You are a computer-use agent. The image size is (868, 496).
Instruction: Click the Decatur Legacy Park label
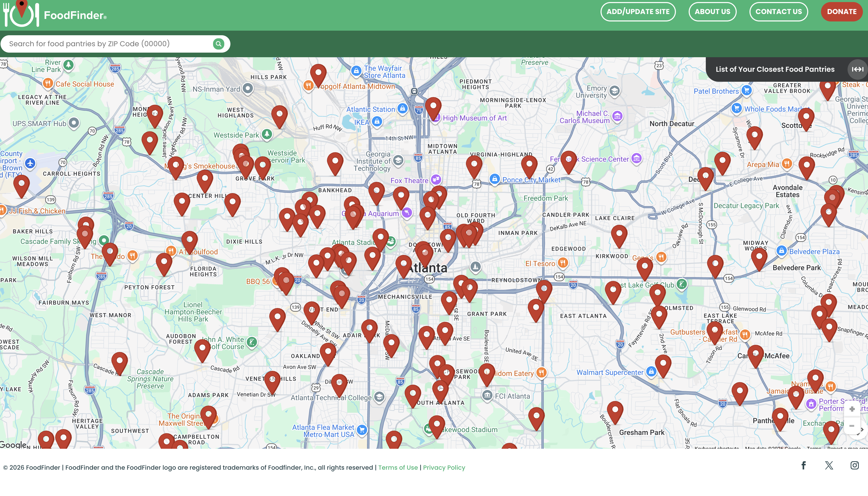pyautogui.click(x=746, y=206)
